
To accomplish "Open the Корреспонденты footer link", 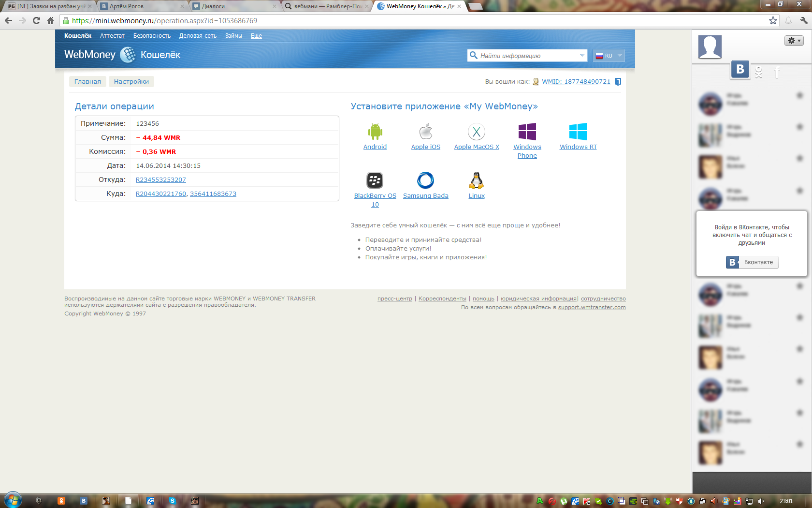I will tap(442, 299).
